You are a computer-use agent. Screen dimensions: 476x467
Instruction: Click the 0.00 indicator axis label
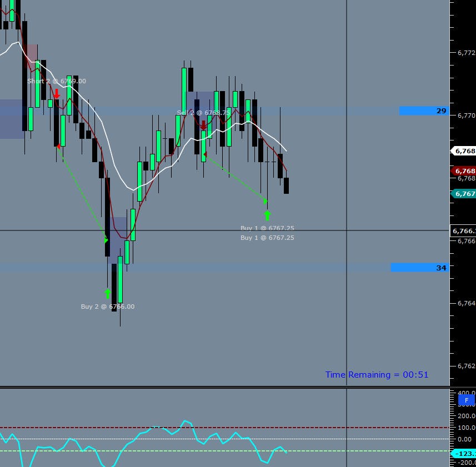464,439
